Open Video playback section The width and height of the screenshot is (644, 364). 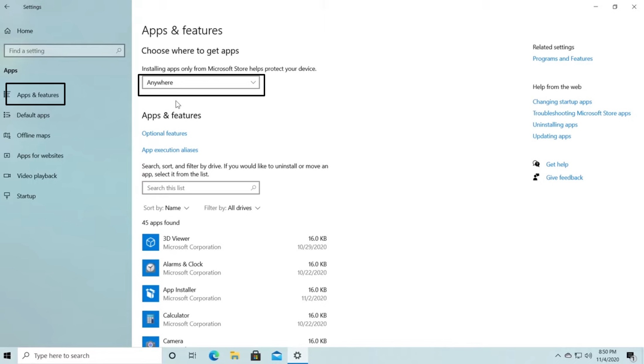click(37, 176)
